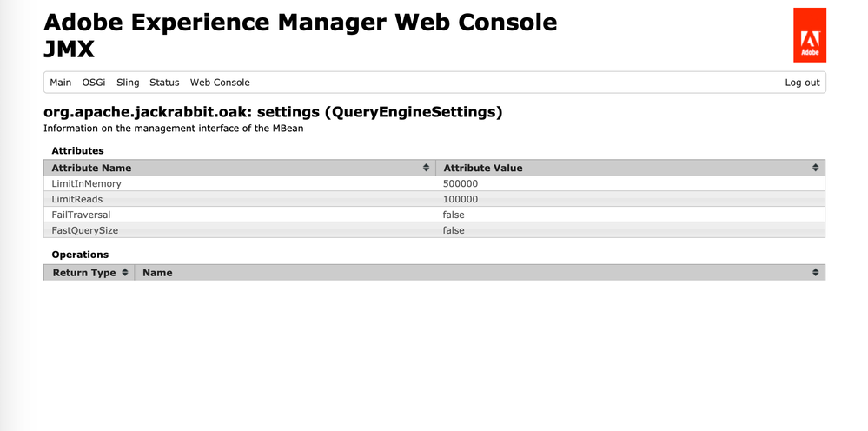Screen dimensions: 868x431
Task: Select the FastQuerySize attribute row
Action: click(84, 230)
